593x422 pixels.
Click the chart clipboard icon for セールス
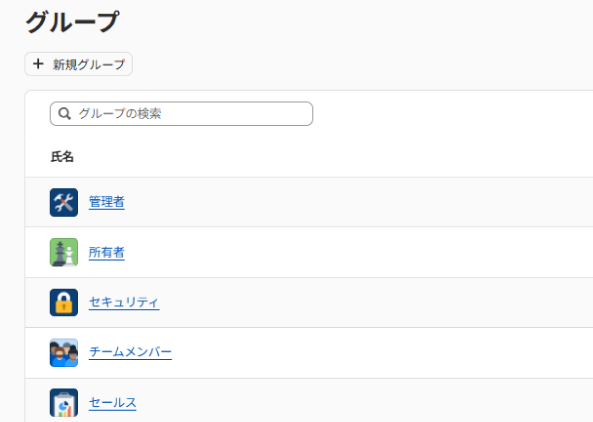click(x=64, y=403)
